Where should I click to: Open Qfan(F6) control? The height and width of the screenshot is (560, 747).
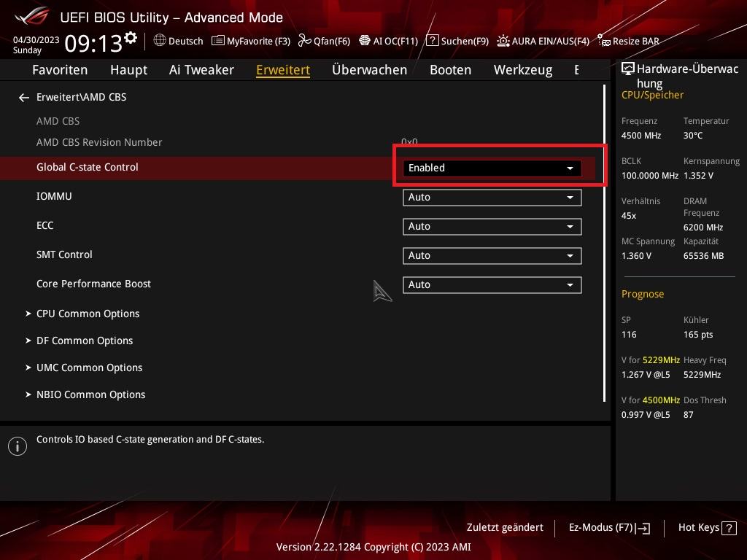click(325, 41)
